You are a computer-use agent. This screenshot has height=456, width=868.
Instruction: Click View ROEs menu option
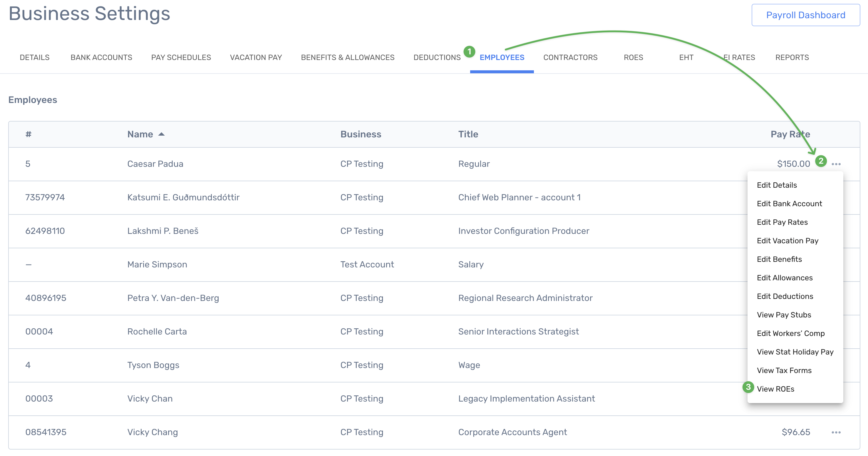click(x=775, y=389)
